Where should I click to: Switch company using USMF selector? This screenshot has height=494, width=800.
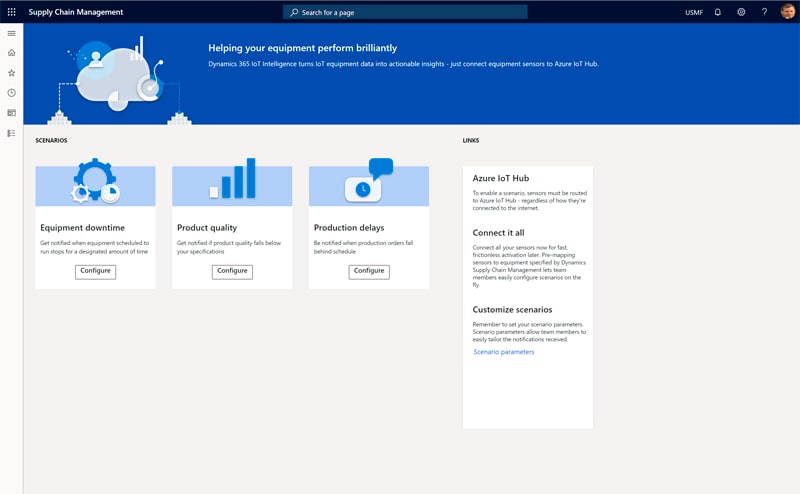pos(694,12)
